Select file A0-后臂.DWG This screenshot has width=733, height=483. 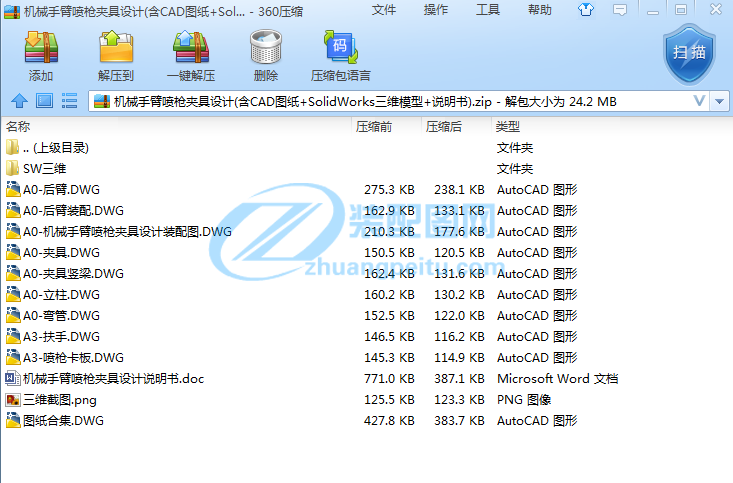61,189
